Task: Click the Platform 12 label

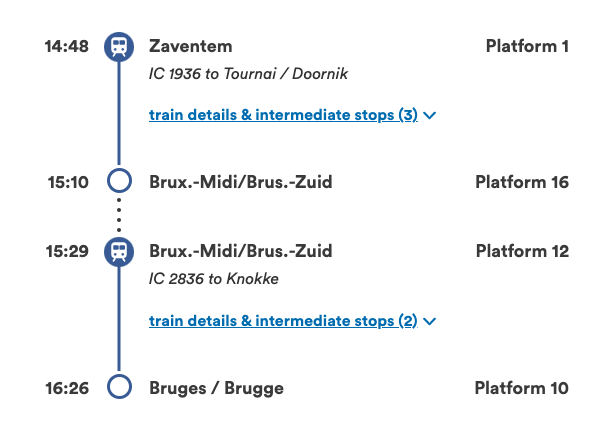Action: pyautogui.click(x=522, y=251)
